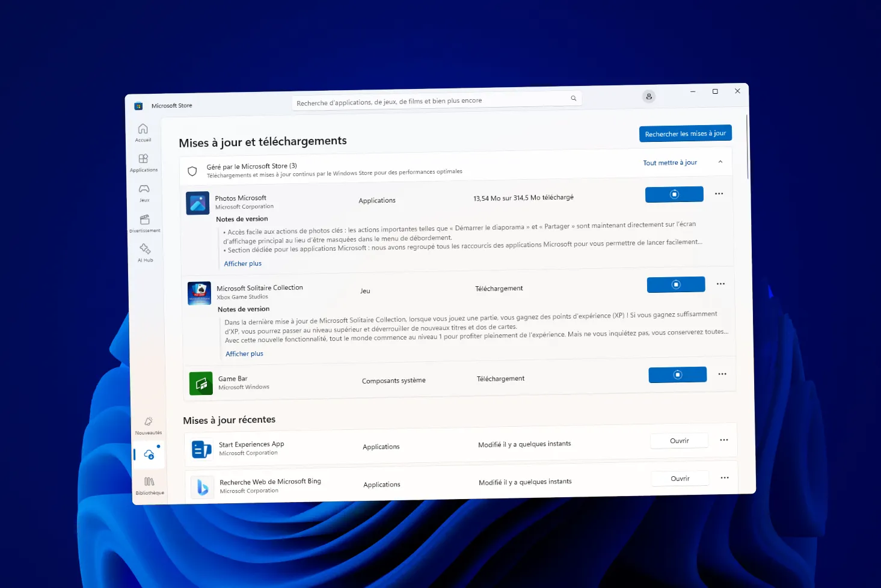Expand Photos notes with Afficher plus
This screenshot has width=881, height=588.
tap(243, 263)
